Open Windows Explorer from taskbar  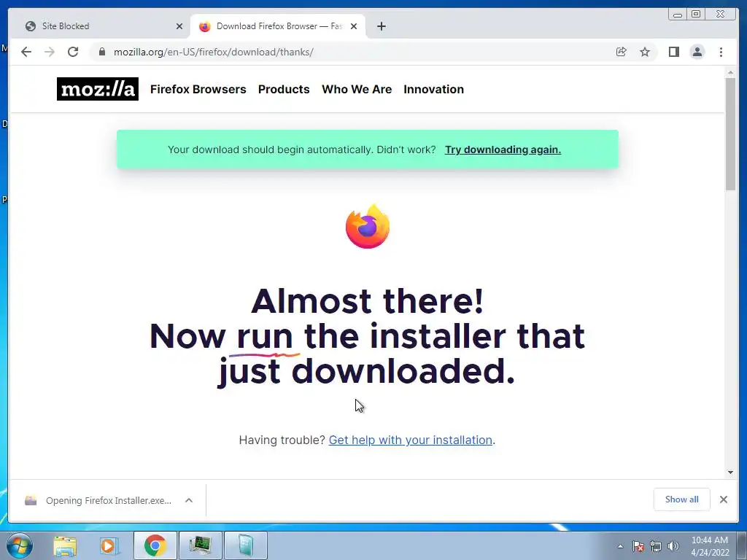pyautogui.click(x=65, y=545)
